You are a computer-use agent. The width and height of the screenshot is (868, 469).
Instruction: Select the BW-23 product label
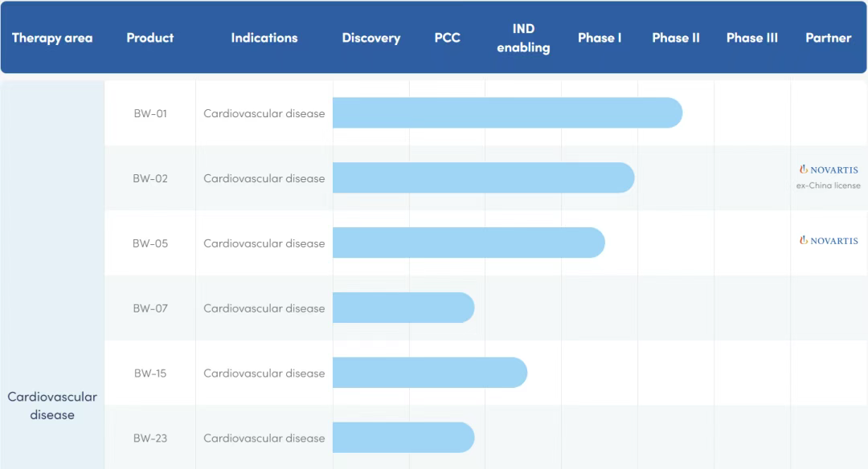pos(150,438)
